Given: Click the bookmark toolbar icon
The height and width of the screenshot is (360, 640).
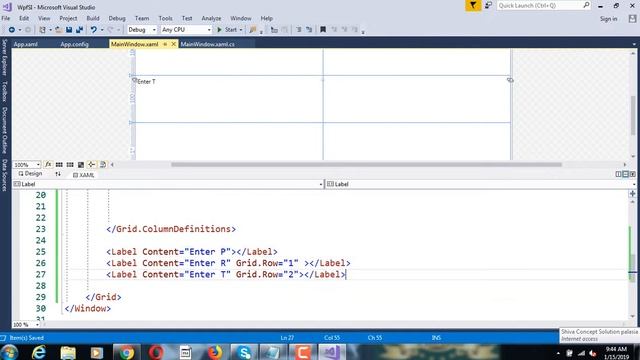Looking at the screenshot, I should (323, 30).
